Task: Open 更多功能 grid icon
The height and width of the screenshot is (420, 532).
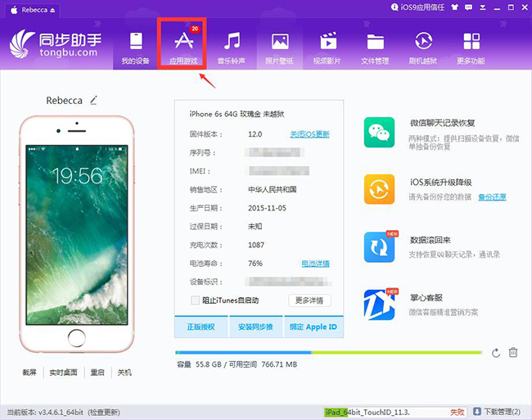Action: pos(471,41)
